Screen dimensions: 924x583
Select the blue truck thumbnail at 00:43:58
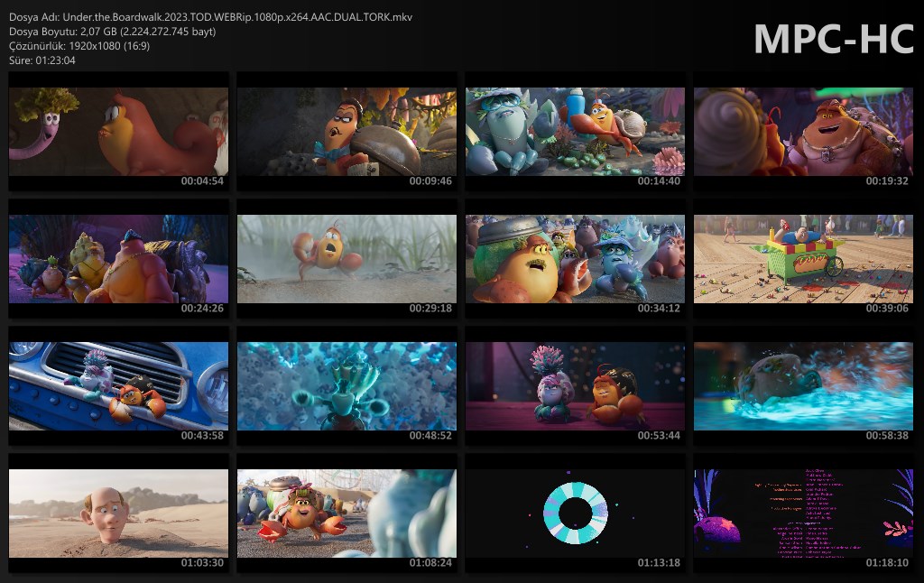pyautogui.click(x=118, y=386)
